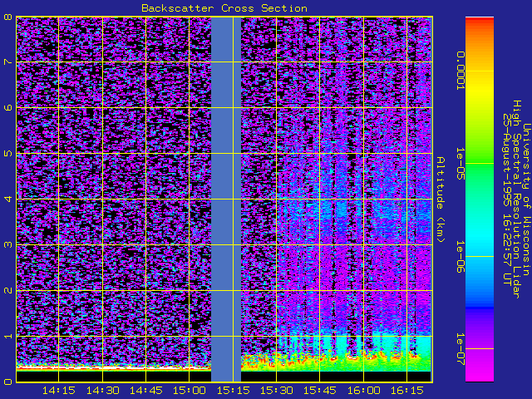Click the altitude axis label 3

pyautogui.click(x=7, y=244)
